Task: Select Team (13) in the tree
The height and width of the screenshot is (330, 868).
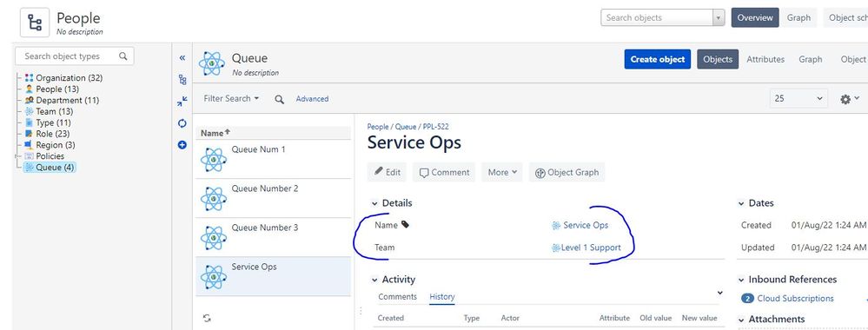Action: pos(54,111)
